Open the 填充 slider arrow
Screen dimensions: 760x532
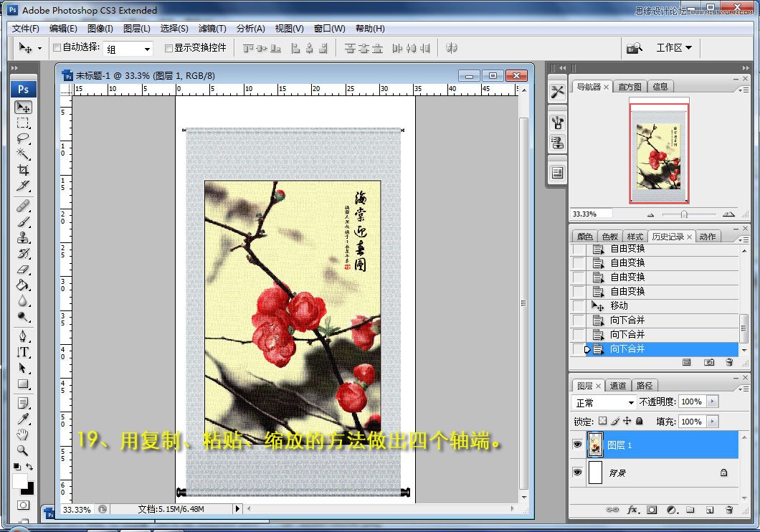coord(712,422)
